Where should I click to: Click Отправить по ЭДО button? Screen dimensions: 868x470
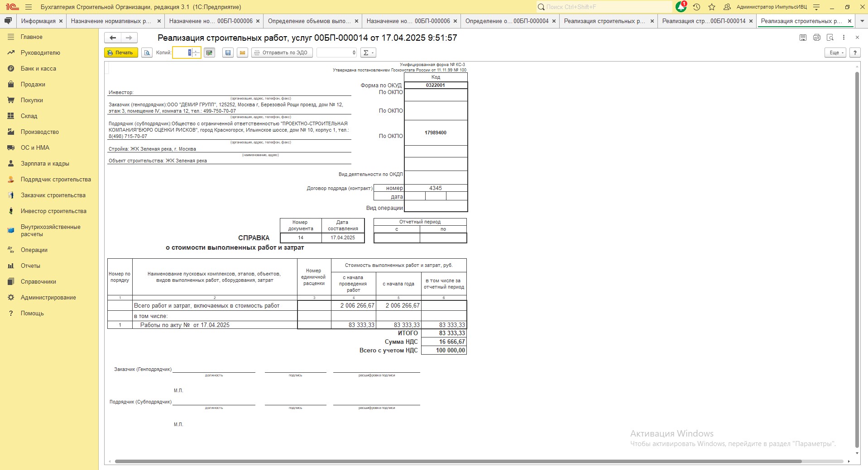(281, 52)
